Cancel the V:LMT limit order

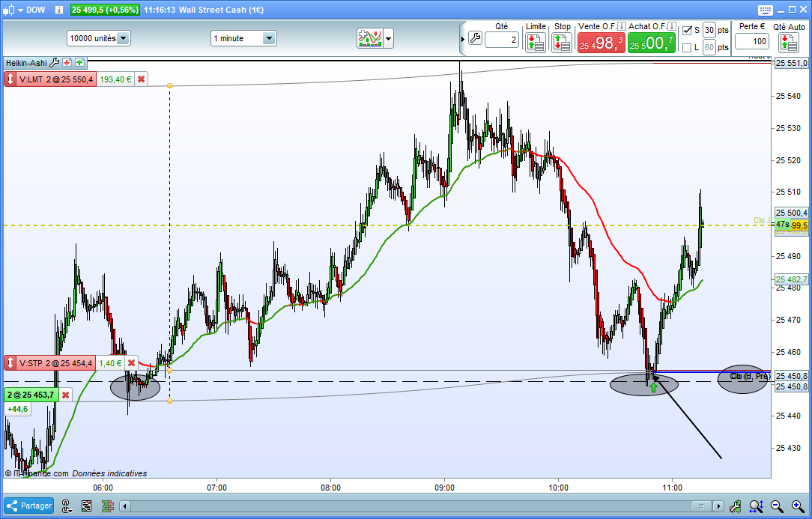pyautogui.click(x=141, y=79)
